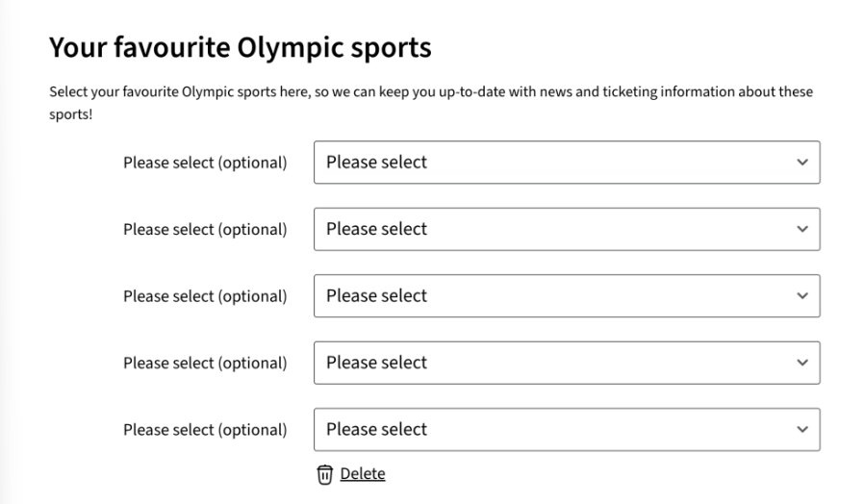Click the trash can icon beside Delete
Screen dimensions: 864x504
click(x=325, y=474)
